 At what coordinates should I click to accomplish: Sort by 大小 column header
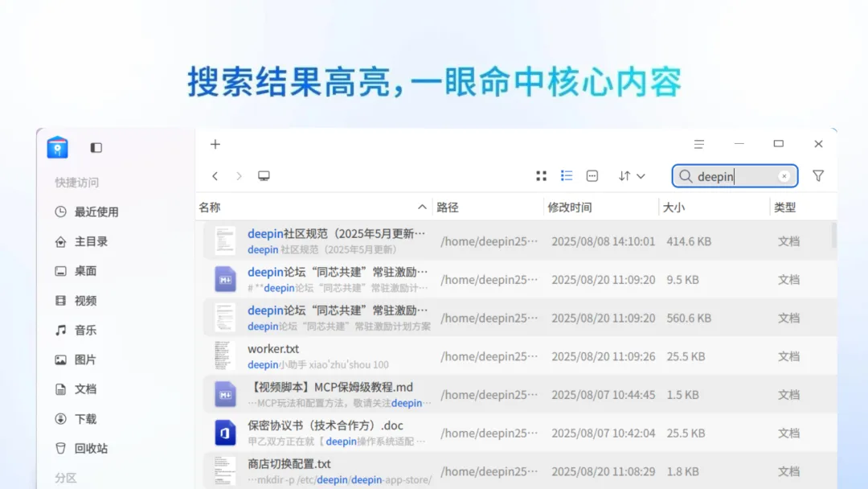[x=714, y=208]
